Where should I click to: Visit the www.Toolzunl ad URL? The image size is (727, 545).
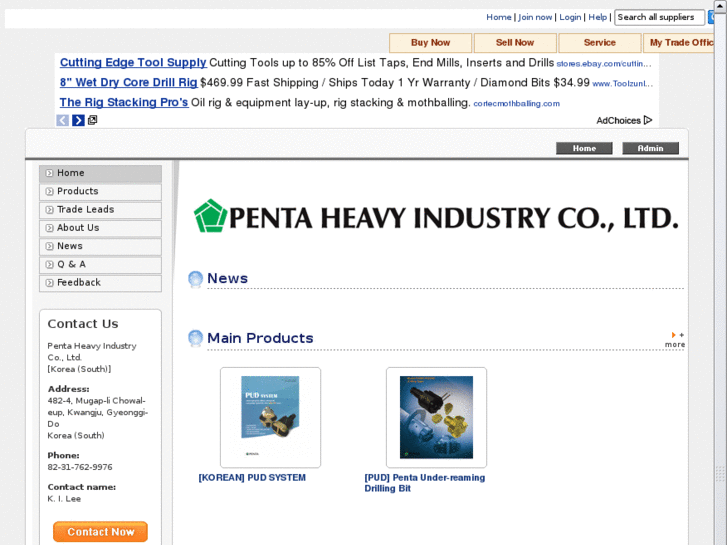click(623, 83)
